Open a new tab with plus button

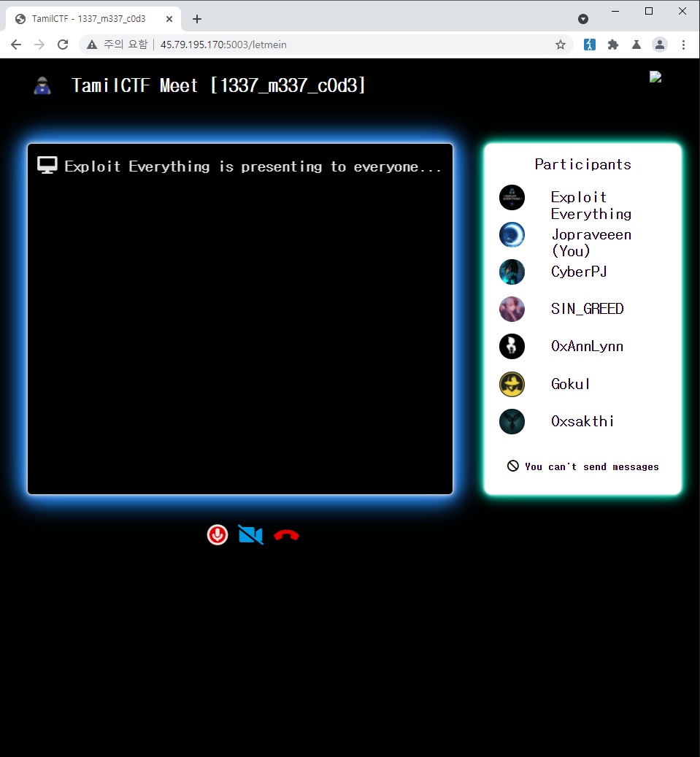pyautogui.click(x=197, y=19)
